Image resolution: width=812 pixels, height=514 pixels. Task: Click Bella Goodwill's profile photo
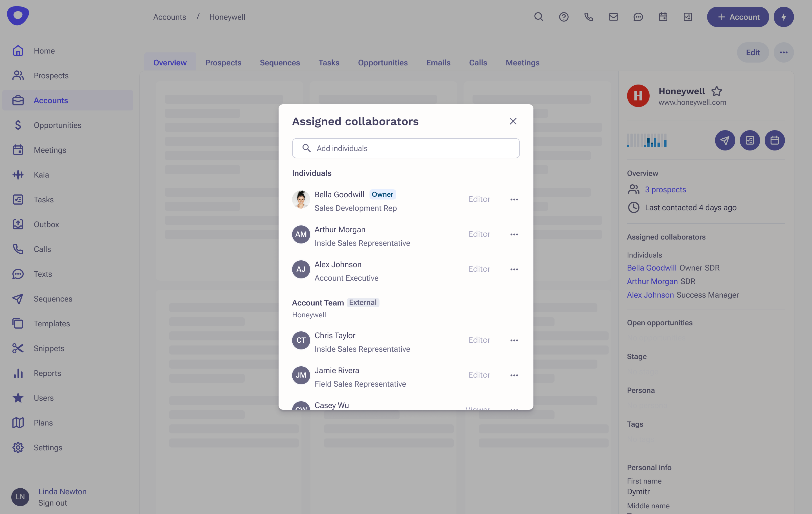click(x=301, y=200)
